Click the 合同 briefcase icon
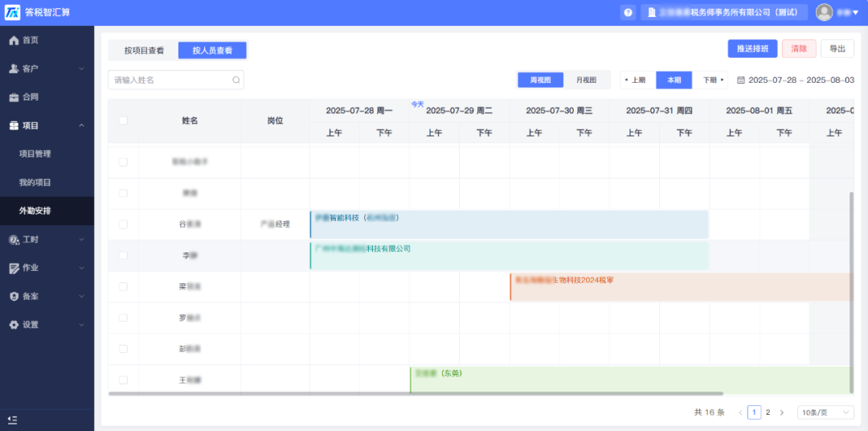The image size is (868, 431). [x=14, y=97]
